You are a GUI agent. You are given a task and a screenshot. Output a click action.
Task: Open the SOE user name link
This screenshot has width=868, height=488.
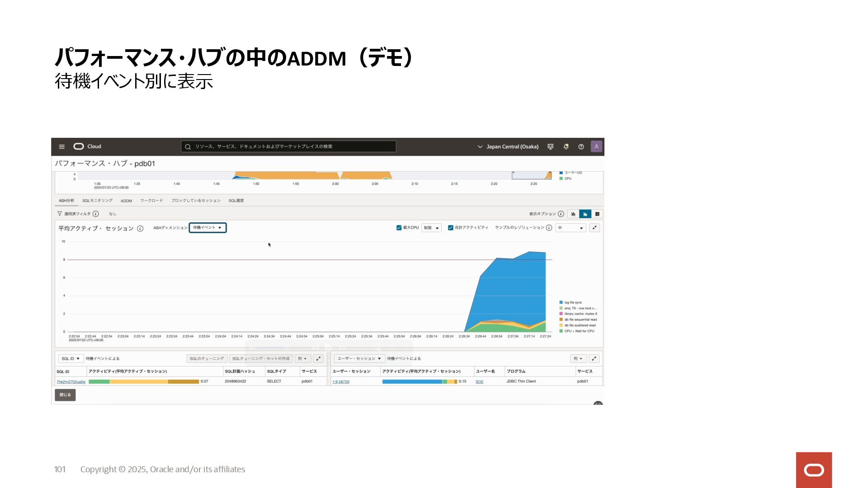480,382
